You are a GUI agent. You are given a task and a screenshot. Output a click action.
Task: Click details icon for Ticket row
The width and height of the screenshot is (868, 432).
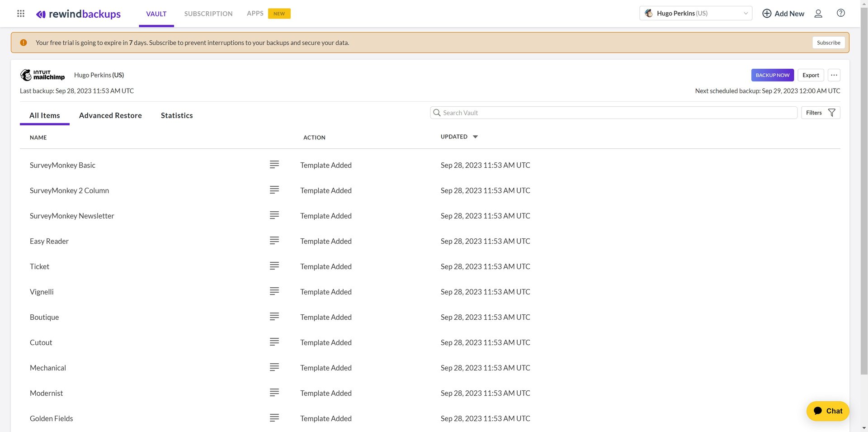coord(274,266)
